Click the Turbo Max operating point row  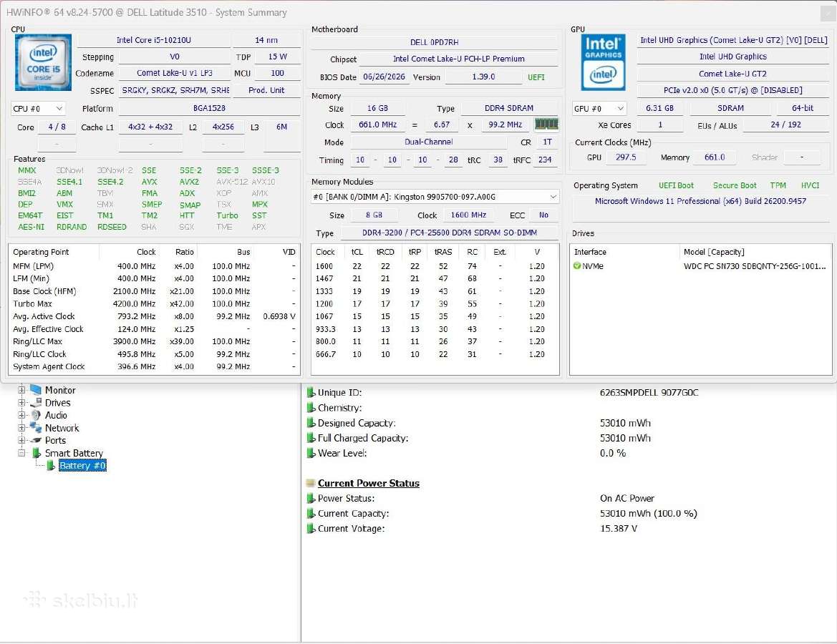[154, 303]
